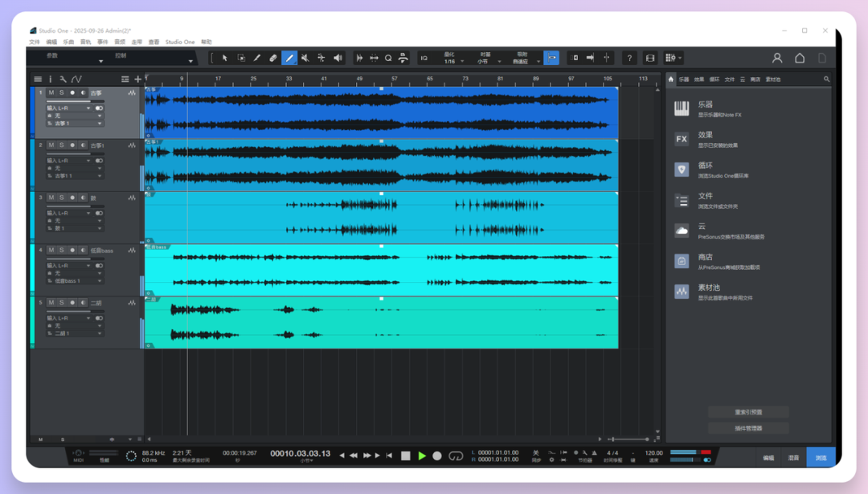Open the 文件 menu

coord(35,42)
